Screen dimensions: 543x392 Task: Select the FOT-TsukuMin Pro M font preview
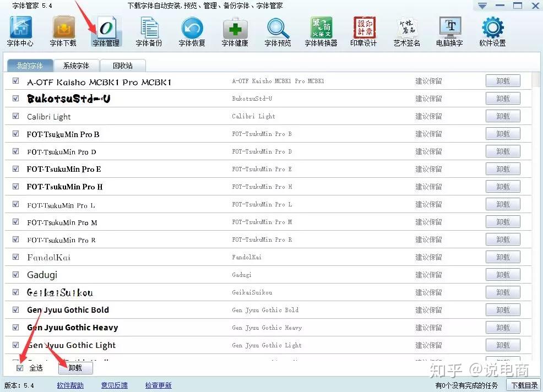point(62,222)
